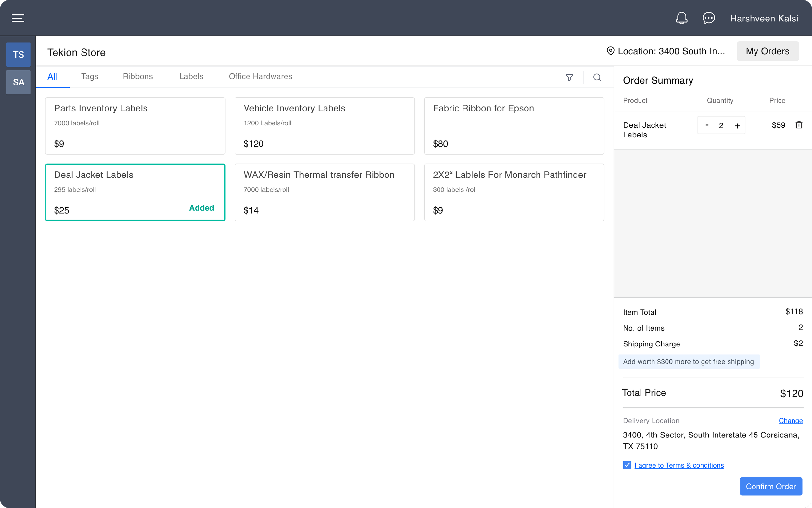Switch to the Office Hardwares tab
This screenshot has height=508, width=812.
260,77
